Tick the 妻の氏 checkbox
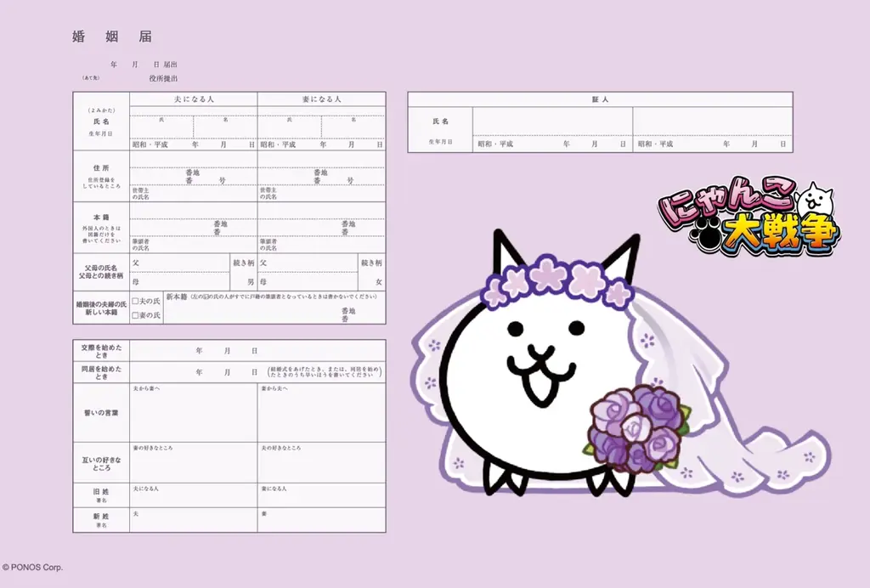This screenshot has width=870, height=588. pos(135,315)
